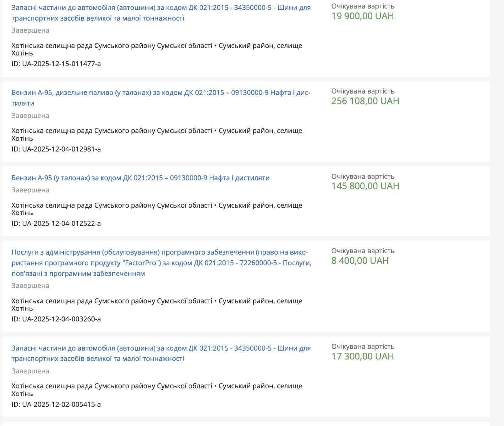The width and height of the screenshot is (504, 426).
Task: Open the gasoline tender worth 145 800,00 UAH
Action: [x=140, y=178]
